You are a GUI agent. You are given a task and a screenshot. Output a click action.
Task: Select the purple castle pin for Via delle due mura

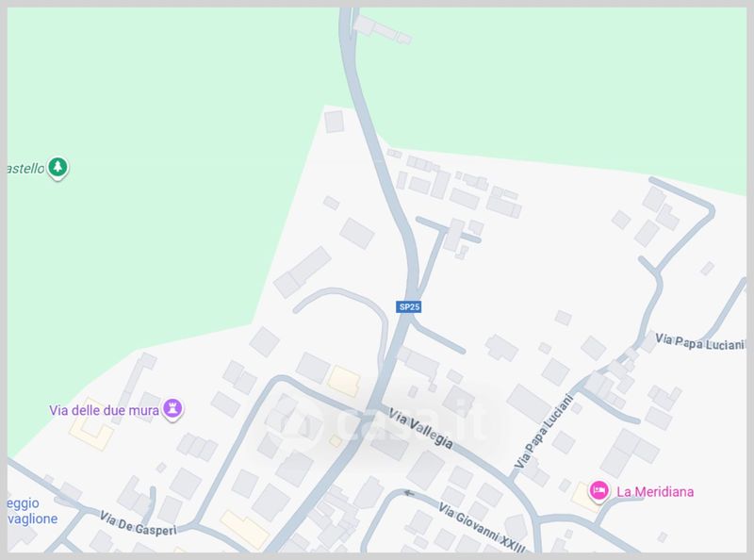(172, 409)
